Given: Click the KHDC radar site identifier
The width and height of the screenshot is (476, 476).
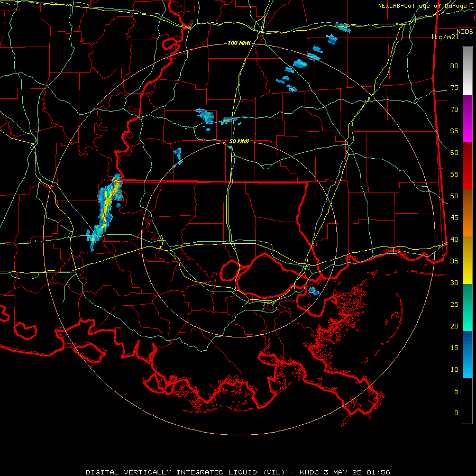Looking at the screenshot, I should click(x=309, y=472).
